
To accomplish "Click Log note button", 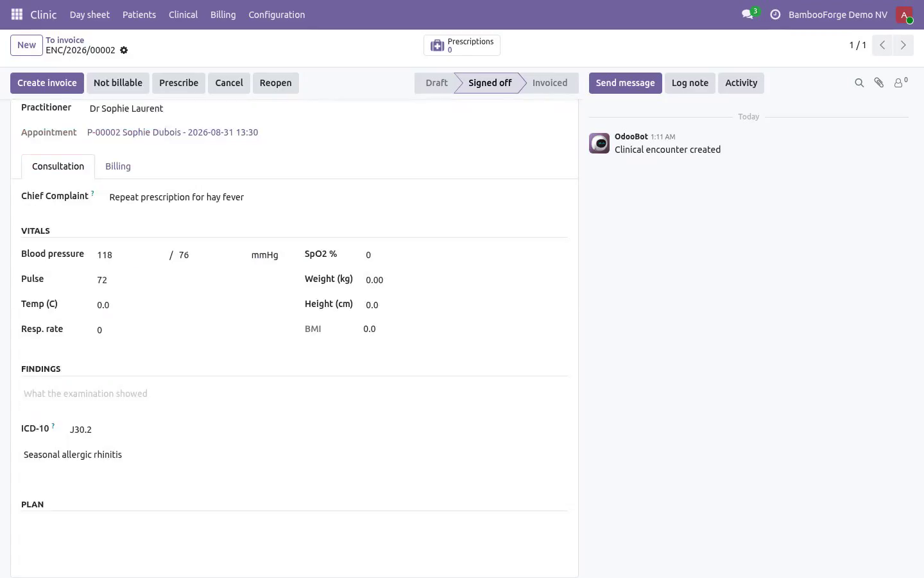I will 690,83.
